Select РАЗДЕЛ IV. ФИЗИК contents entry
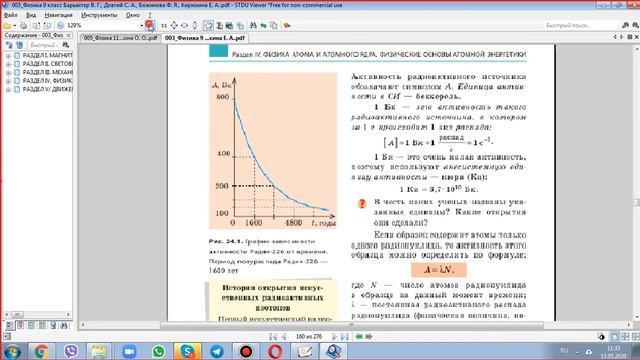The width and height of the screenshot is (640, 360). click(x=47, y=81)
